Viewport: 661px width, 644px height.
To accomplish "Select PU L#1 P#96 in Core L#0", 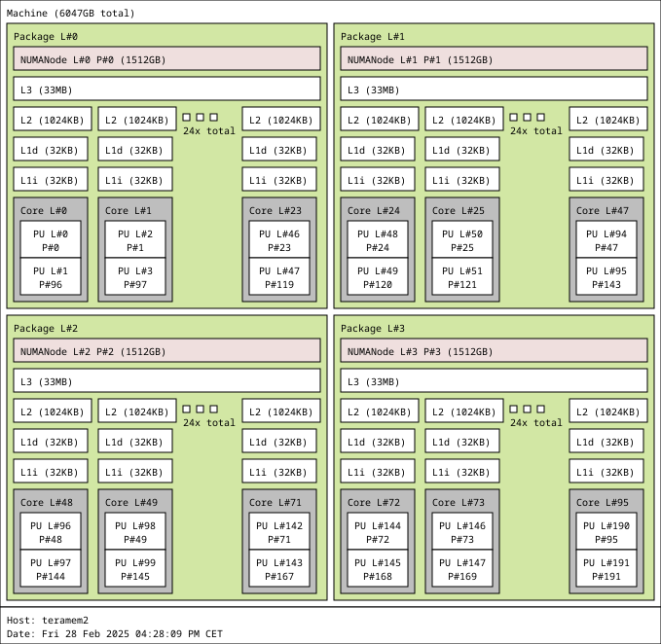I will [x=51, y=277].
